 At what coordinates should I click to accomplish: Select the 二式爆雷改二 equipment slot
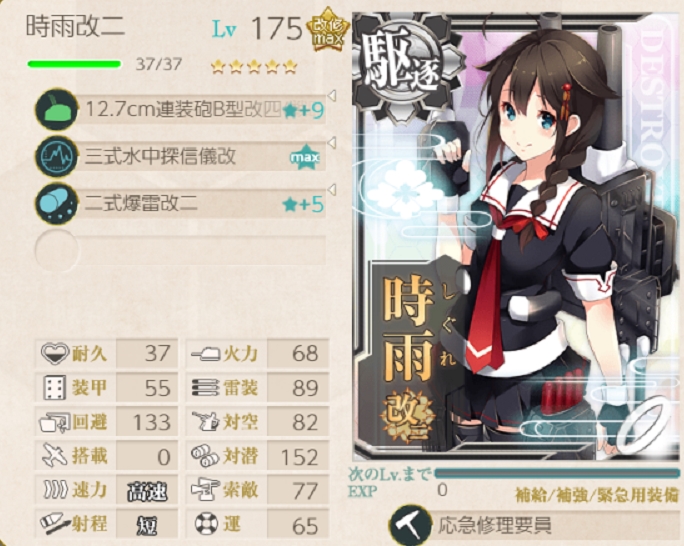click(181, 204)
